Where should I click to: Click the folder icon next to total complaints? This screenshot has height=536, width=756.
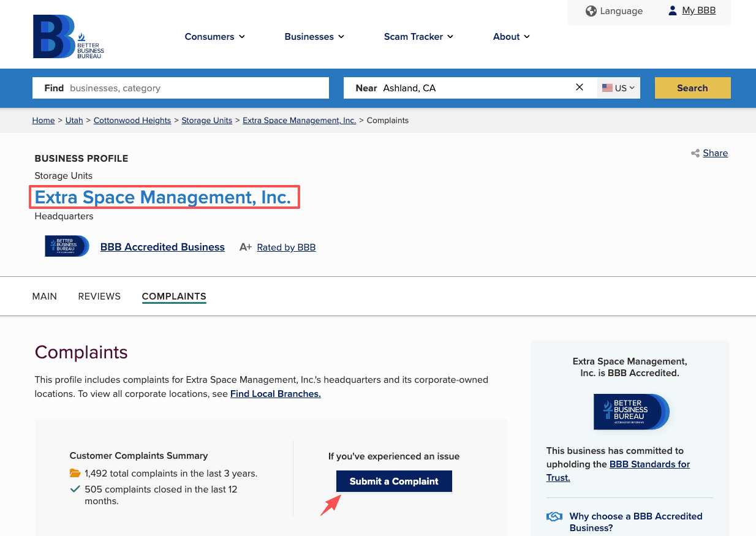[x=75, y=473]
